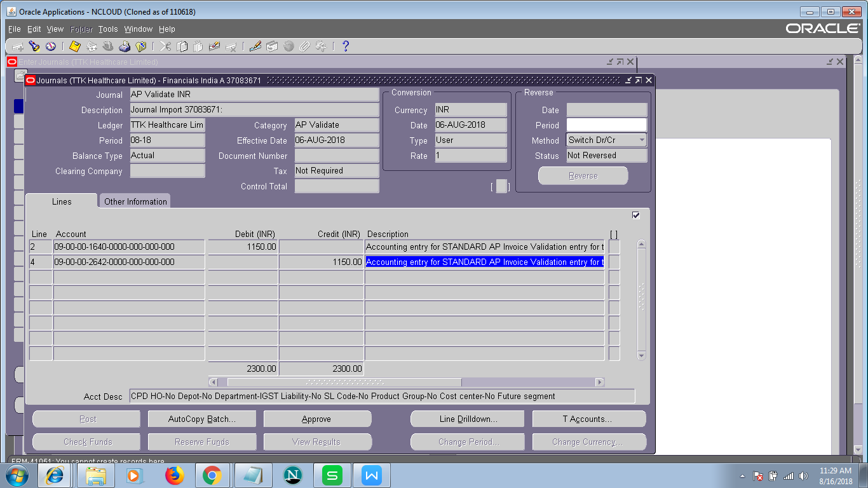Screen dimensions: 868x488
Task: Click the Zoom toolbar icon
Action: pyautogui.click(x=272, y=46)
